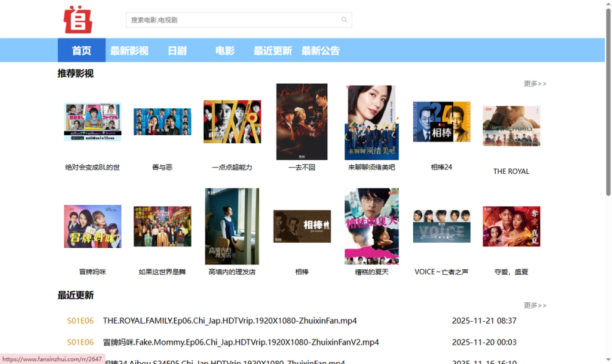Open poster for THE ROYAL

(x=511, y=125)
